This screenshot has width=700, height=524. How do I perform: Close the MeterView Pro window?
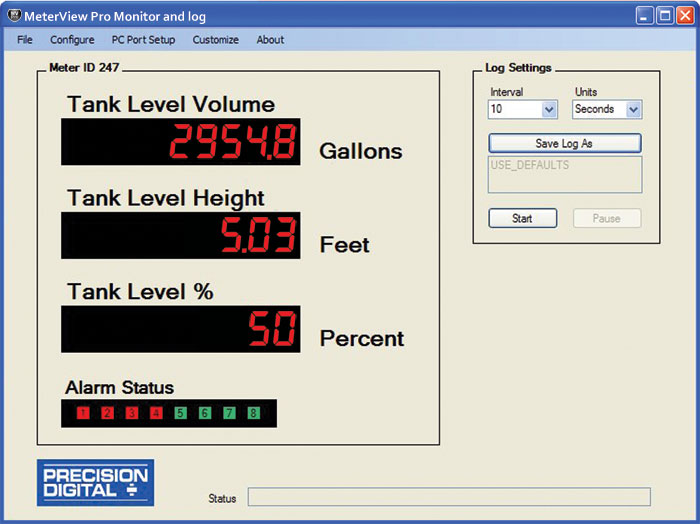tap(685, 16)
